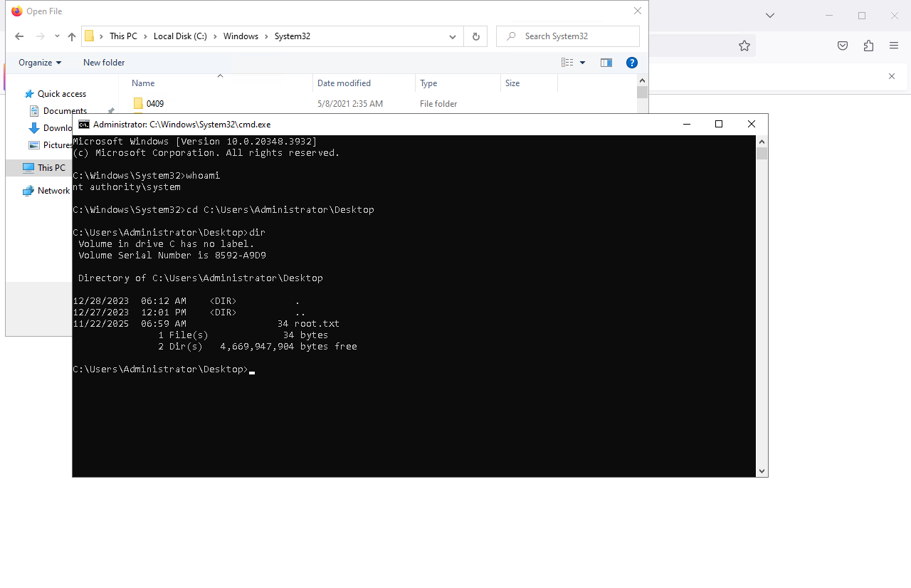Open the Organize dropdown menu
The width and height of the screenshot is (911, 588).
click(40, 63)
